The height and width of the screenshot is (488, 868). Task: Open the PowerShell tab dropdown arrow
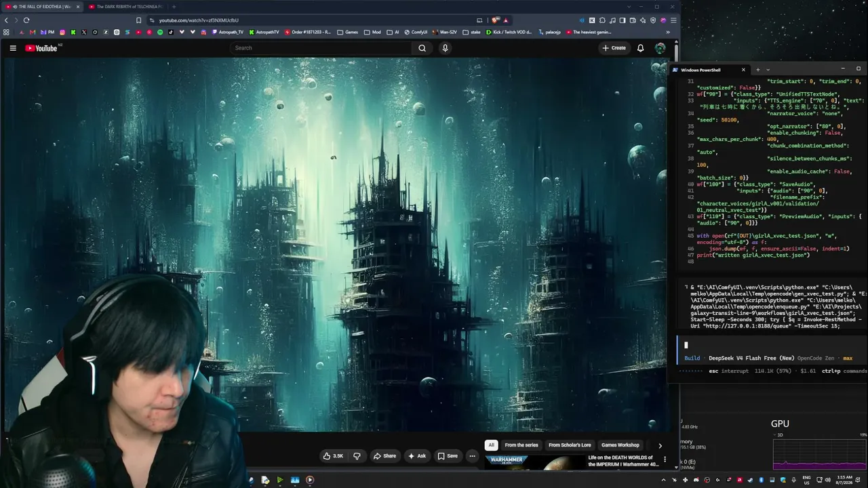tap(768, 69)
